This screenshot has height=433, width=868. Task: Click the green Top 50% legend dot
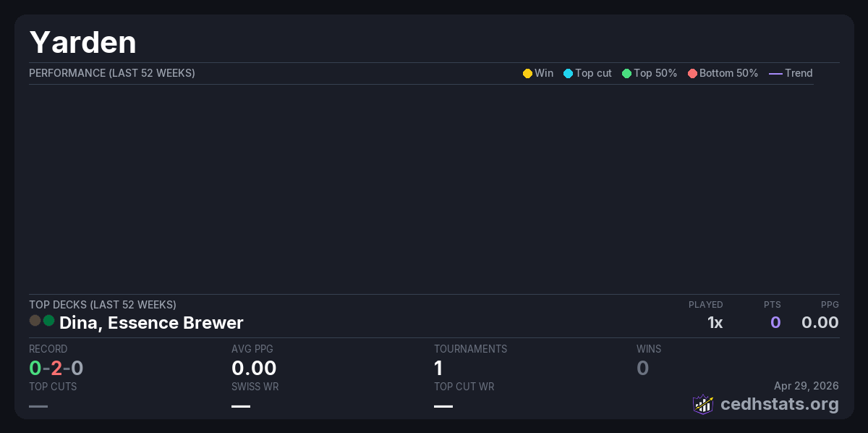[626, 74]
